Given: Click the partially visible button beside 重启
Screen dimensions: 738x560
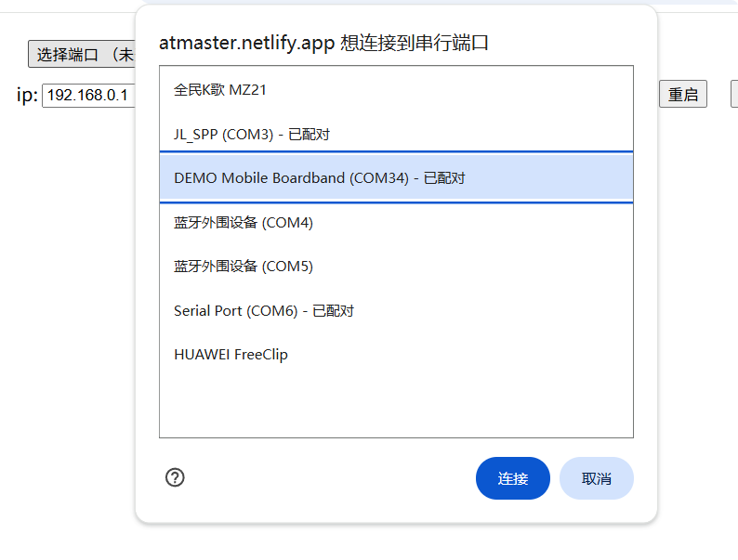Looking at the screenshot, I should (734, 94).
